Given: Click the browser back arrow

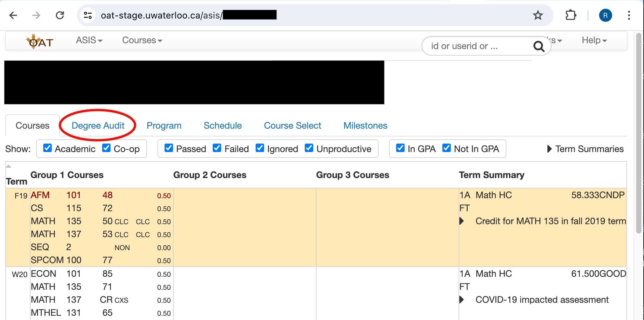Looking at the screenshot, I should pos(13,15).
